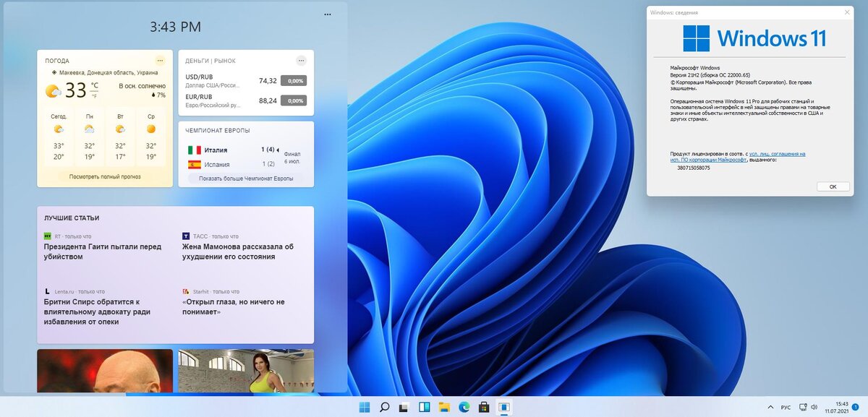
Task: Click Посмотреть полный прогноз button
Action: pos(105,176)
